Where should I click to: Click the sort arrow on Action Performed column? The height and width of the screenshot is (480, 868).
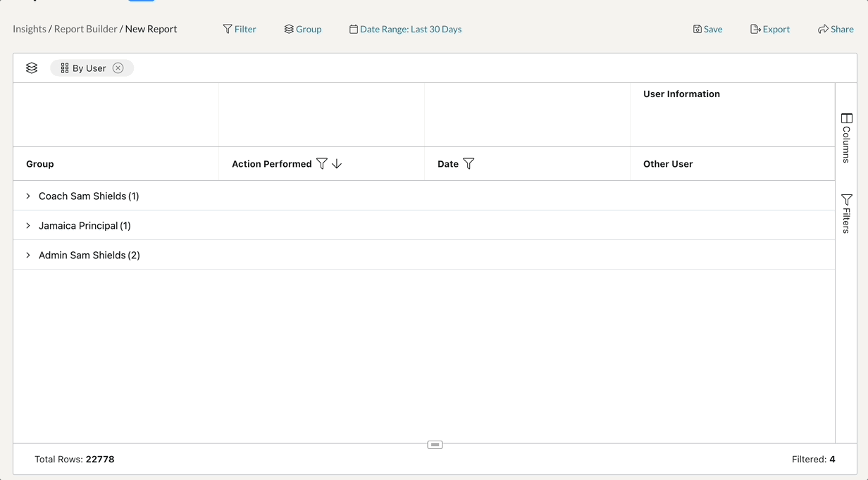click(337, 164)
